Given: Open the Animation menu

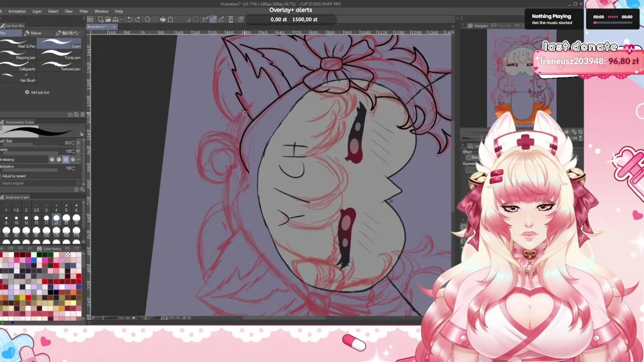Looking at the screenshot, I should click(x=17, y=11).
